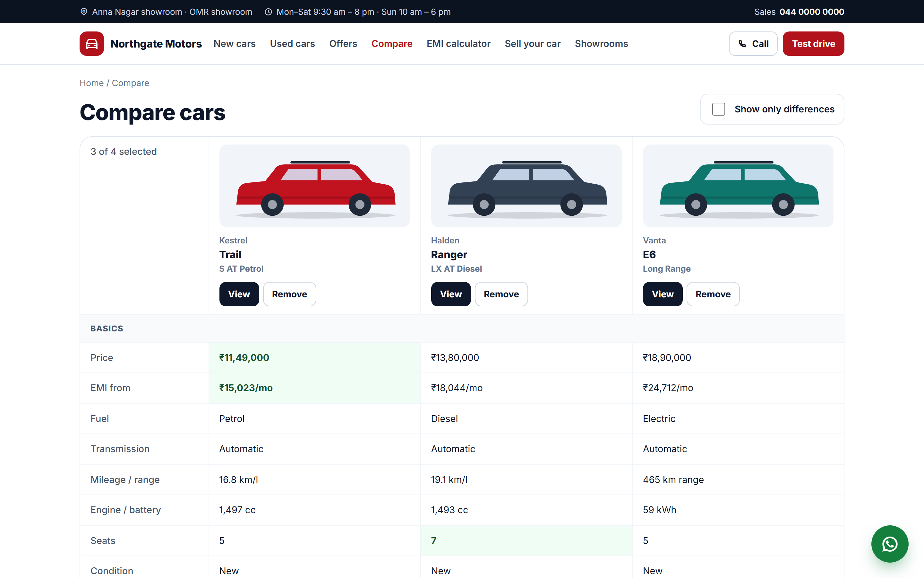Click the E6 model name
924x578 pixels.
coord(649,255)
